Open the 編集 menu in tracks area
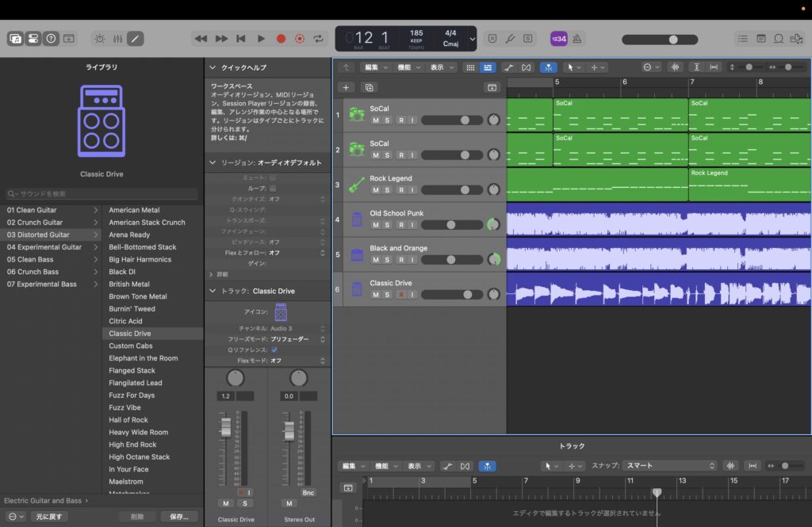Viewport: 812px width, 527px height. (x=376, y=67)
